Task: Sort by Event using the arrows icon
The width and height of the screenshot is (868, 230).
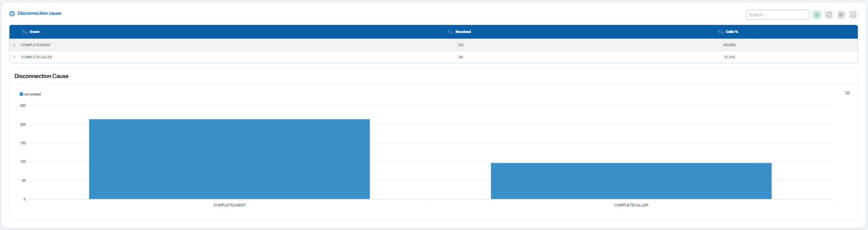Action: click(x=25, y=32)
